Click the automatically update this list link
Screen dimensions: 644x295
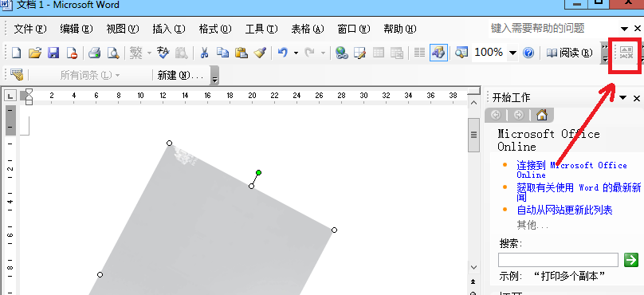click(564, 210)
